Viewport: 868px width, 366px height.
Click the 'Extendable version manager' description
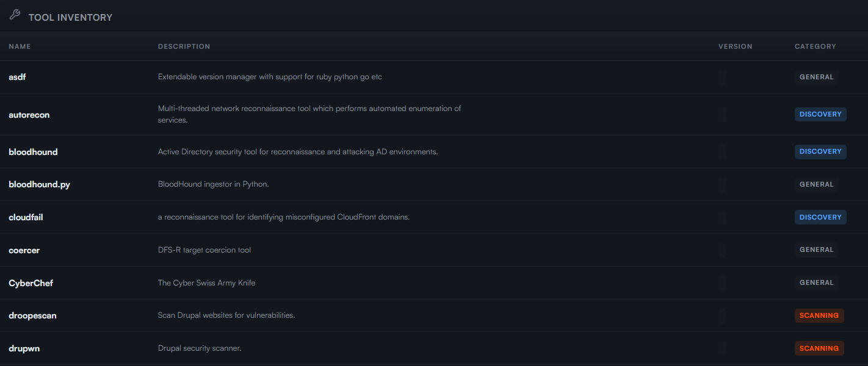270,77
